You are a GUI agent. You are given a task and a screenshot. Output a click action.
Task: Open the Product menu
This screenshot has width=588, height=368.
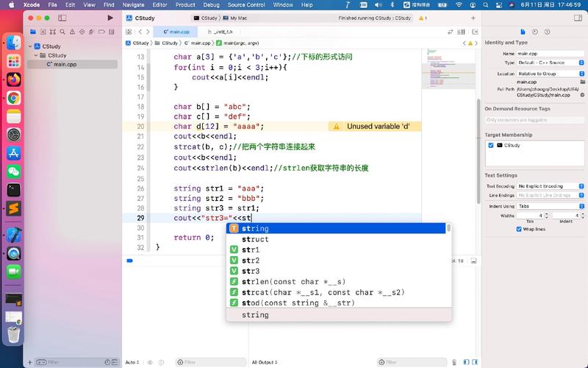click(x=185, y=4)
